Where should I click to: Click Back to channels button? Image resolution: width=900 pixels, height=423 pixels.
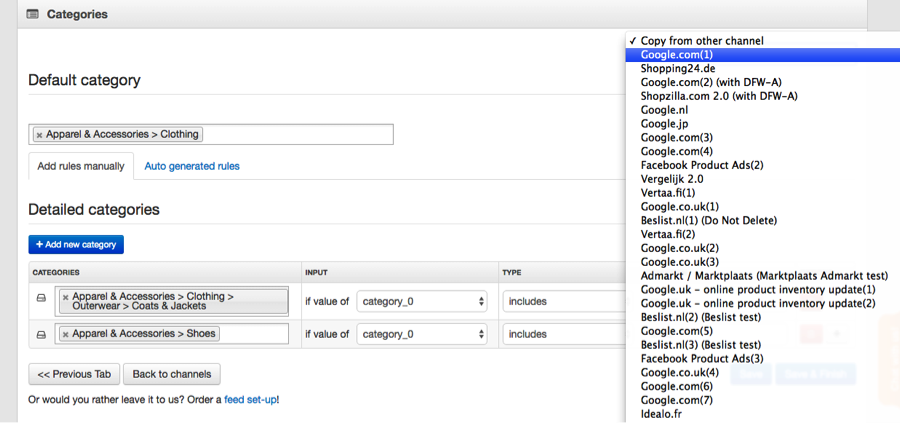click(172, 374)
